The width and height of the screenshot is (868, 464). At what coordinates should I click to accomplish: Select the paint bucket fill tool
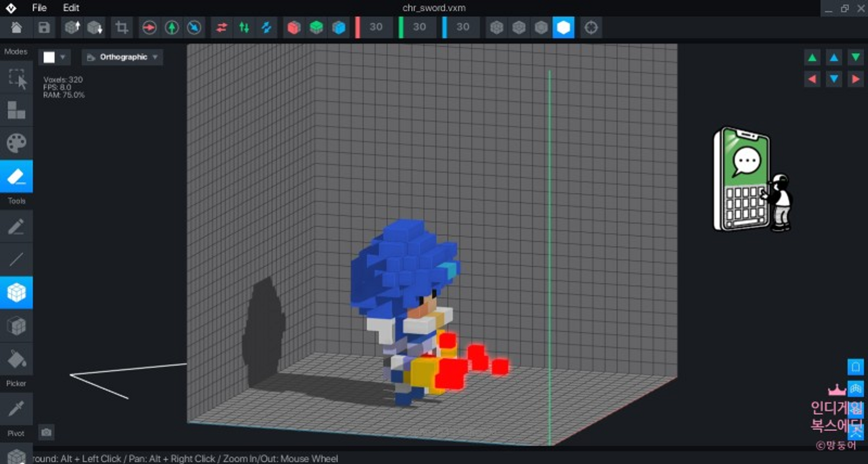pyautogui.click(x=16, y=359)
